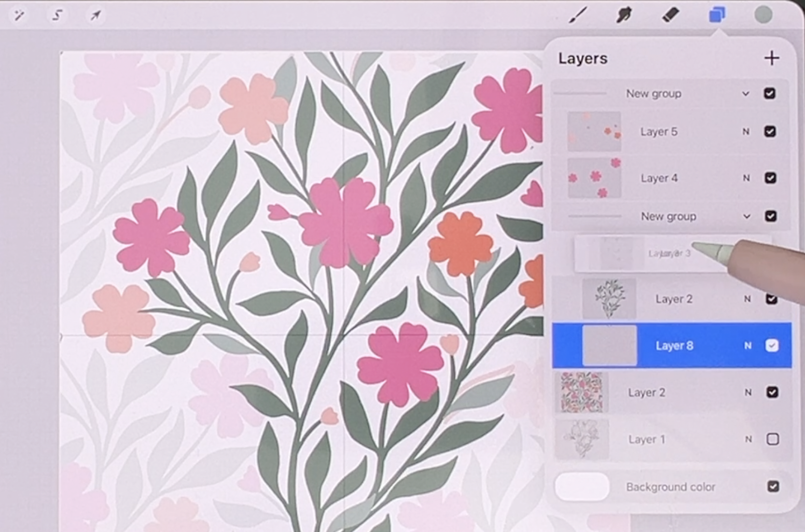Select the plant sketch Layer 2 thumbnail
Screen dimensions: 805x532
pyautogui.click(x=610, y=299)
